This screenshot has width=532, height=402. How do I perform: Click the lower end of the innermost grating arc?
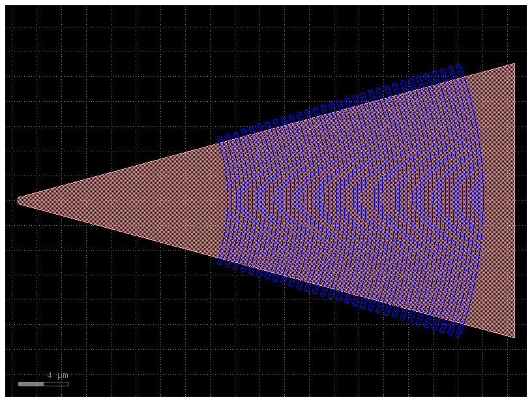220,261
